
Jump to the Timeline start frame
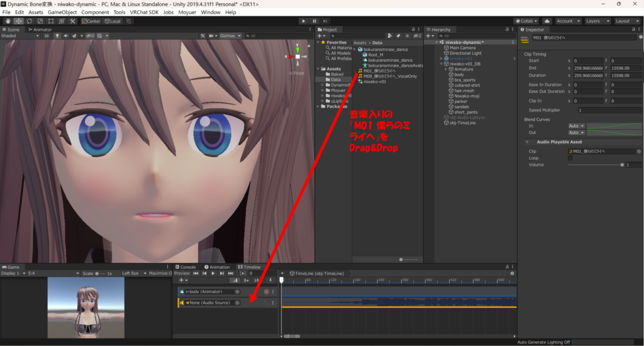coord(196,274)
